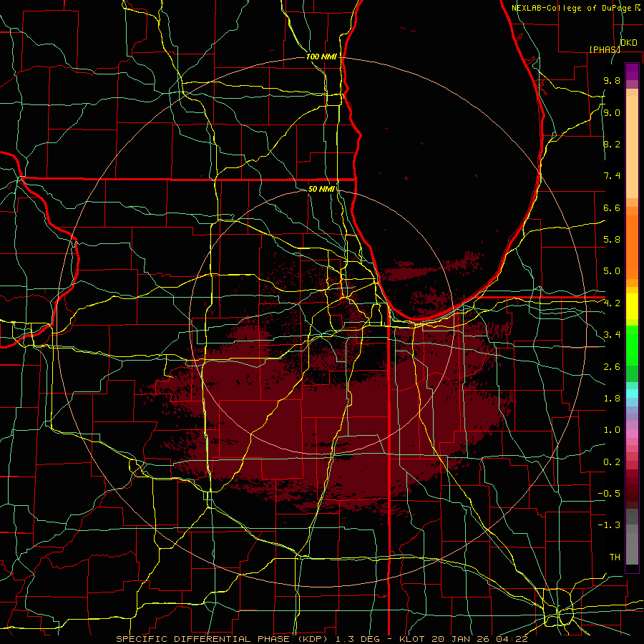644x644 pixels.
Task: Click the 8.2 color scale value
Action: point(612,144)
